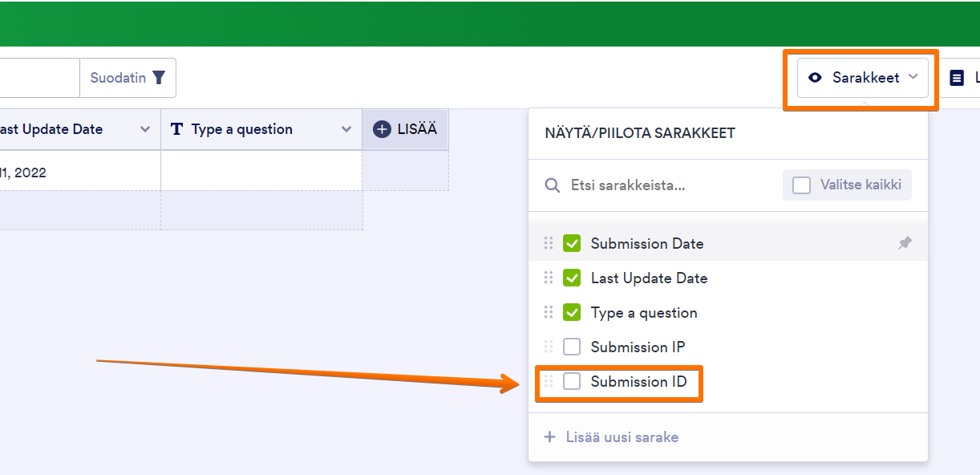The height and width of the screenshot is (475, 980).
Task: Click the drag handle beside Submission IP
Action: click(x=549, y=347)
